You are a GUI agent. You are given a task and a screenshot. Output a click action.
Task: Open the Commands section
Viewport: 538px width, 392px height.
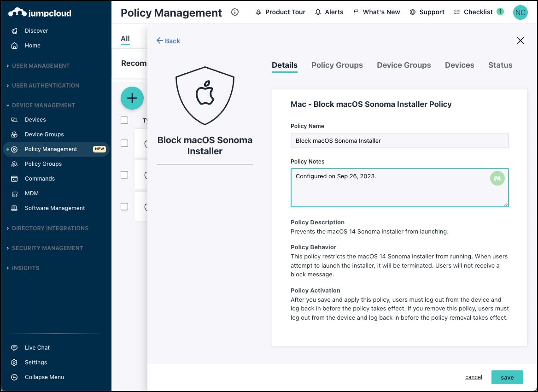(x=39, y=178)
